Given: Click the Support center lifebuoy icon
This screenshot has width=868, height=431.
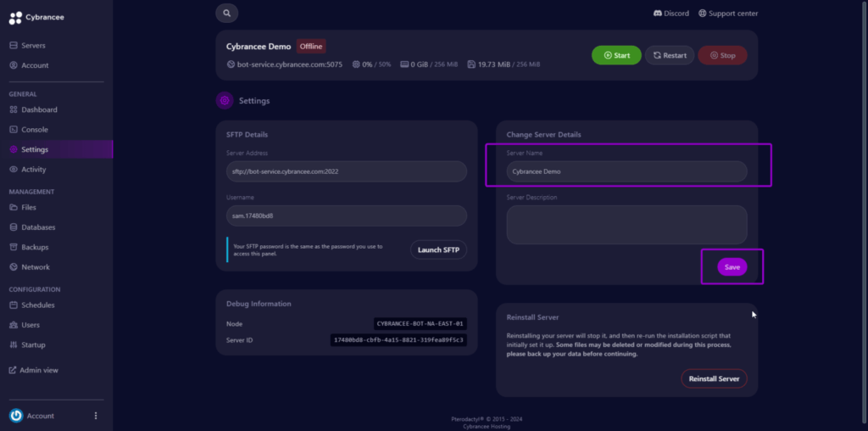Looking at the screenshot, I should pos(703,14).
